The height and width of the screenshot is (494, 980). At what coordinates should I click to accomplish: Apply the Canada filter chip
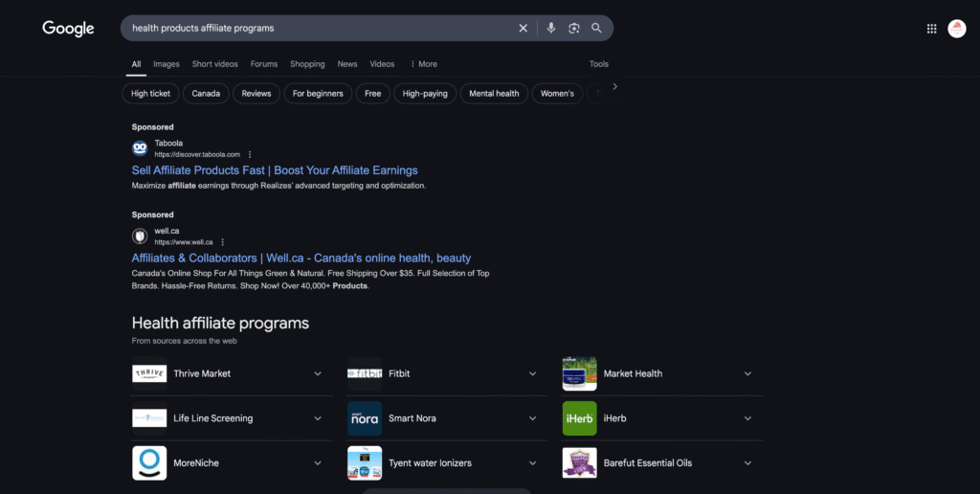pyautogui.click(x=206, y=94)
